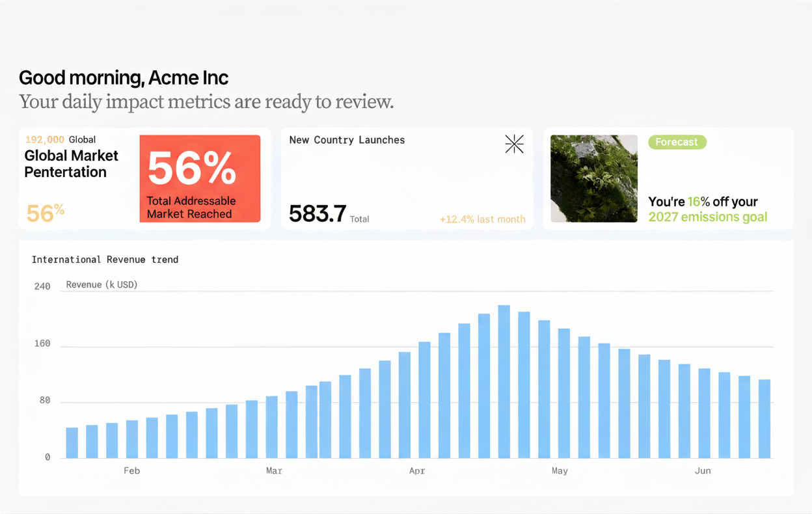The height and width of the screenshot is (514, 812).
Task: Click the green Forecast badge
Action: (x=677, y=142)
